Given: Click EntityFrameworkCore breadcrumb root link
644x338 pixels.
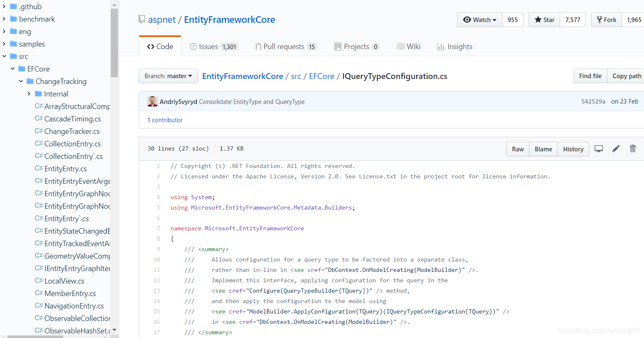Looking at the screenshot, I should point(242,76).
